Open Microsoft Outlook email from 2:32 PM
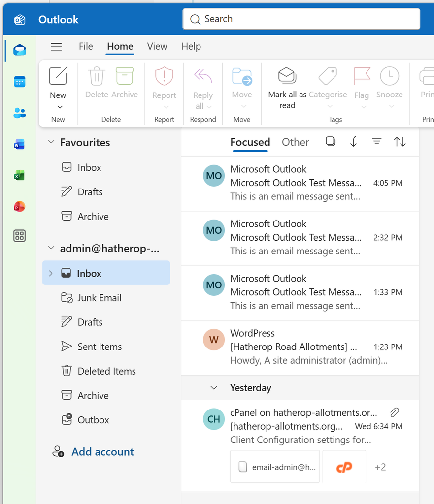The height and width of the screenshot is (504, 434). (300, 238)
